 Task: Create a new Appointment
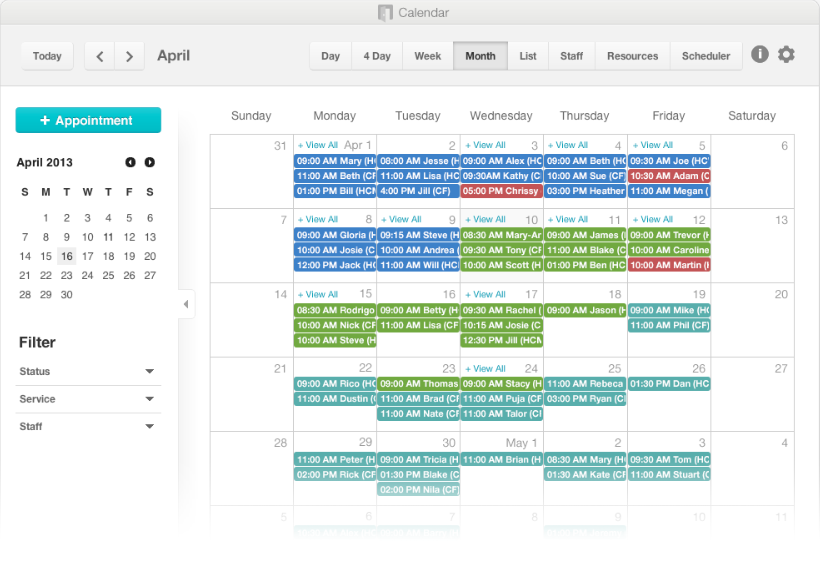tap(88, 120)
